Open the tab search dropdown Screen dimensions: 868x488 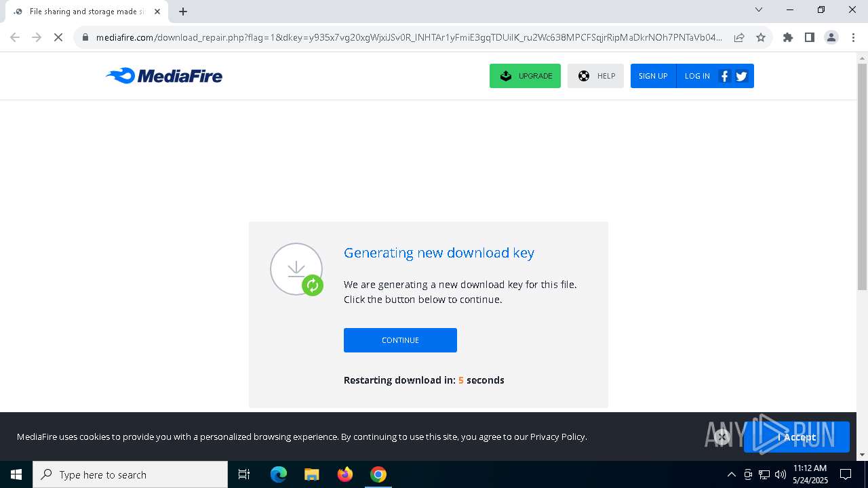759,9
